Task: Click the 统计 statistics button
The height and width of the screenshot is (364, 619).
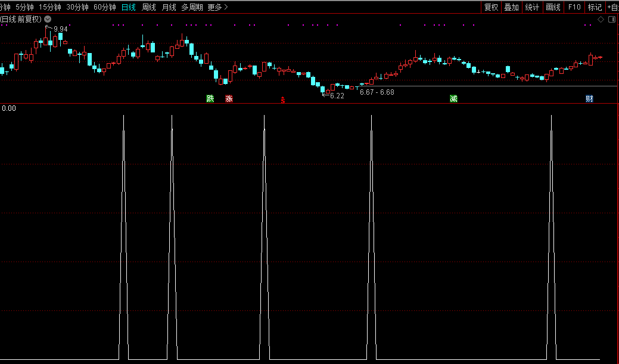Action: point(533,7)
